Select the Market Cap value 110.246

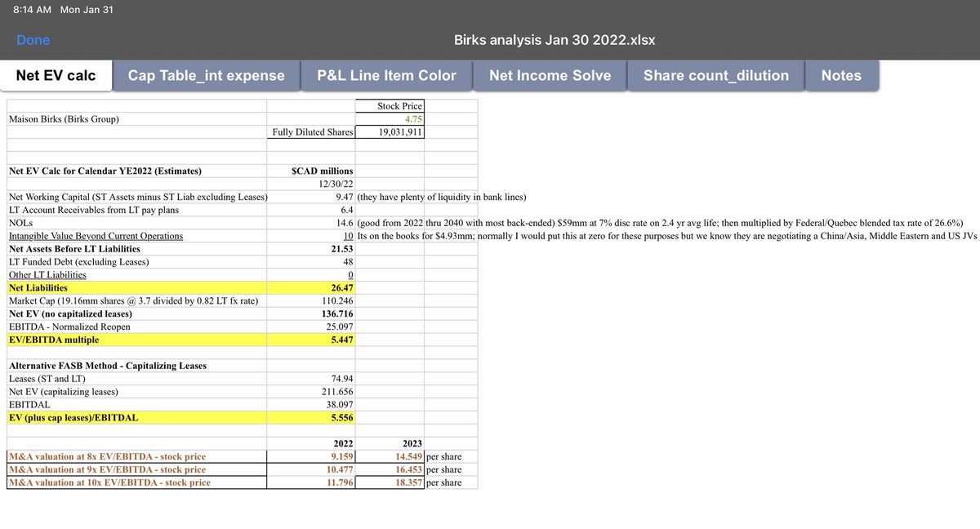(311, 300)
